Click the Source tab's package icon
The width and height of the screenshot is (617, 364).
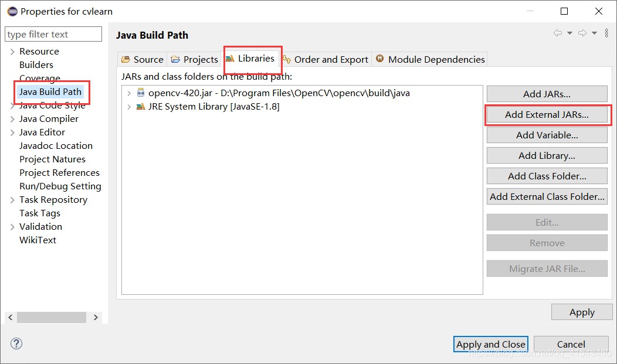[126, 59]
